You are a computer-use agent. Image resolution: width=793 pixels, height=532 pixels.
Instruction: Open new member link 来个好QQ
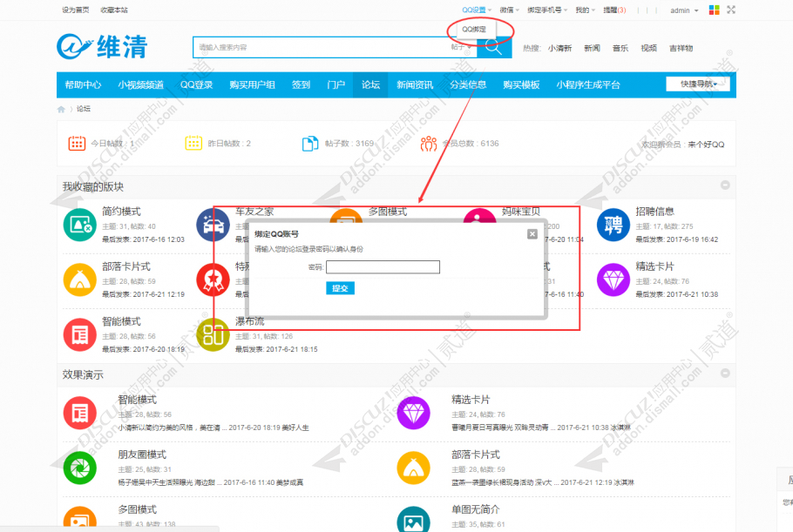click(706, 145)
